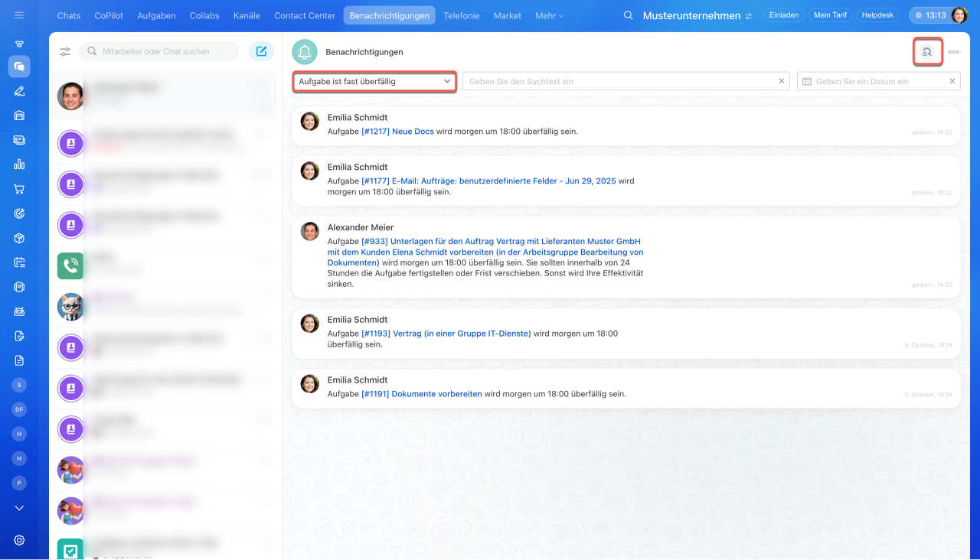
Task: Open settings gear icon in left sidebar
Action: 19,540
